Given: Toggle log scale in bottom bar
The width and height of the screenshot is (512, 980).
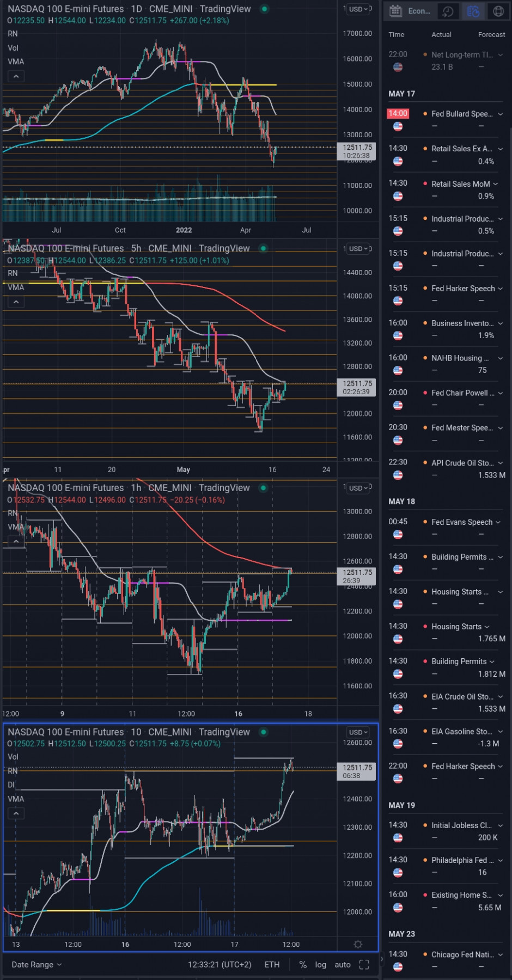Looking at the screenshot, I should pyautogui.click(x=321, y=964).
